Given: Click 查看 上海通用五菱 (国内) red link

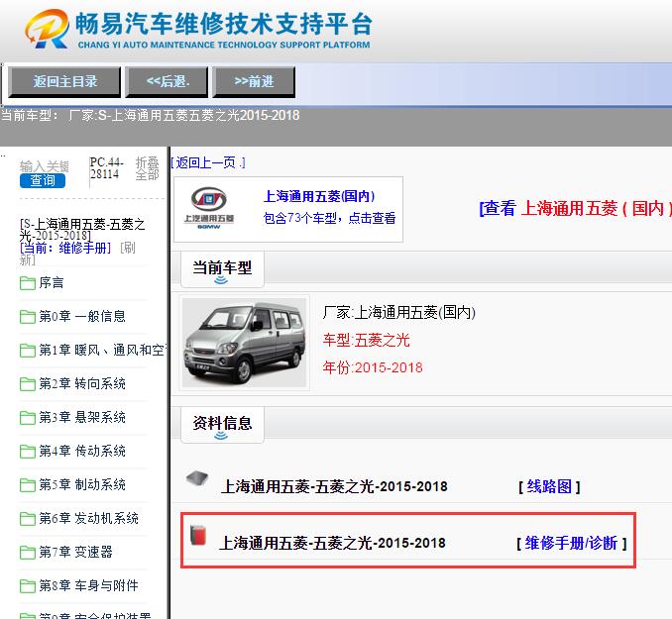Looking at the screenshot, I should (575, 209).
